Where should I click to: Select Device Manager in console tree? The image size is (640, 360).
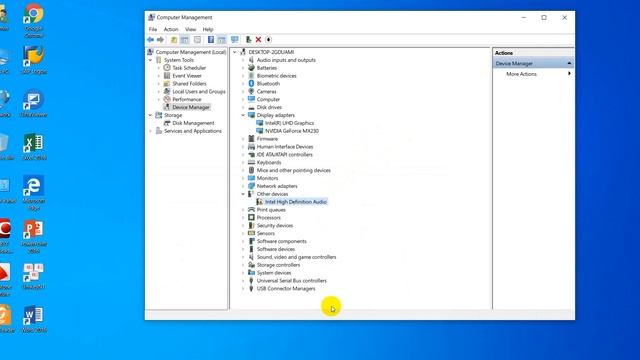(x=191, y=107)
